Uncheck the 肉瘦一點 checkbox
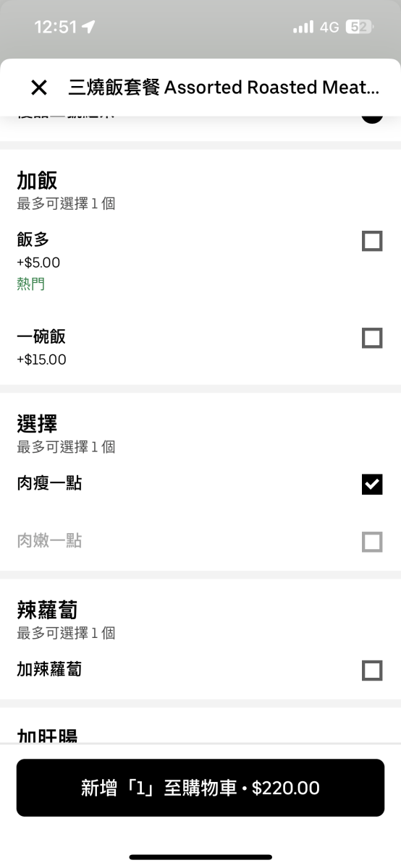Image resolution: width=401 pixels, height=868 pixels. [372, 485]
